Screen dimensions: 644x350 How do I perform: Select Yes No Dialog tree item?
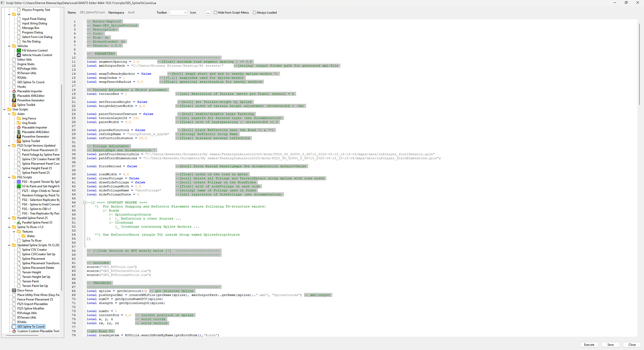pyautogui.click(x=31, y=41)
